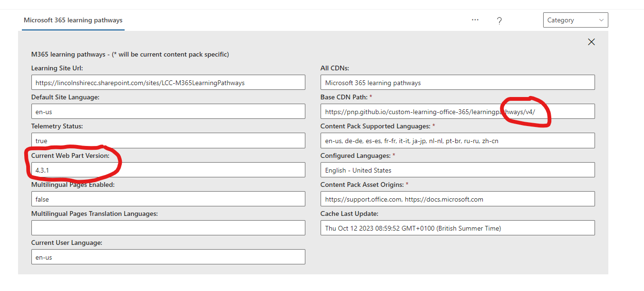Click the All CDNs field
The image size is (644, 291).
[x=457, y=82]
